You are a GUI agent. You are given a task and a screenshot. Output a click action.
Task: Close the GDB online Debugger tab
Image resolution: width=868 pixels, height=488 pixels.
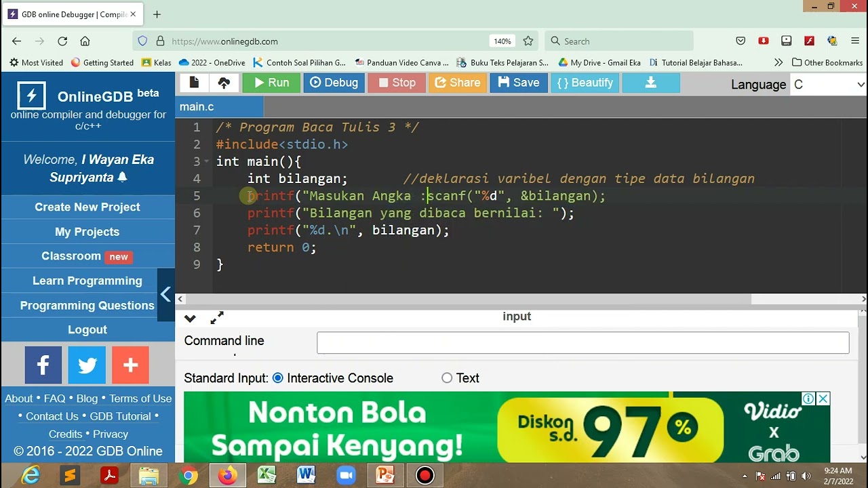pos(133,14)
